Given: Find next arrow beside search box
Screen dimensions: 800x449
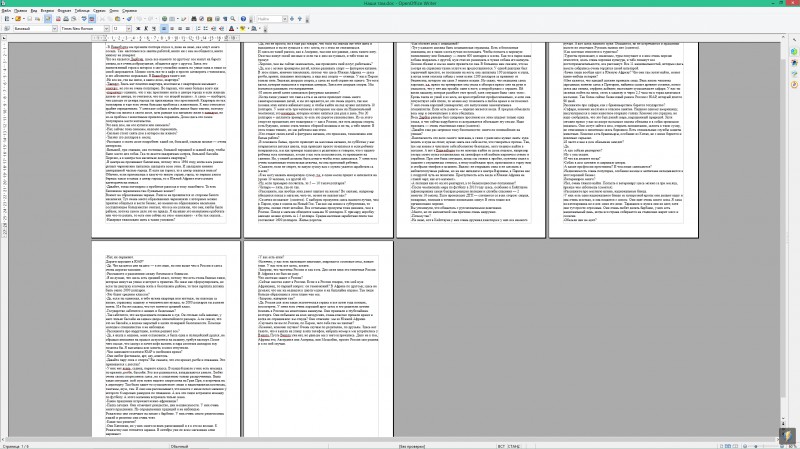Looking at the screenshot, I should pos(292,19).
